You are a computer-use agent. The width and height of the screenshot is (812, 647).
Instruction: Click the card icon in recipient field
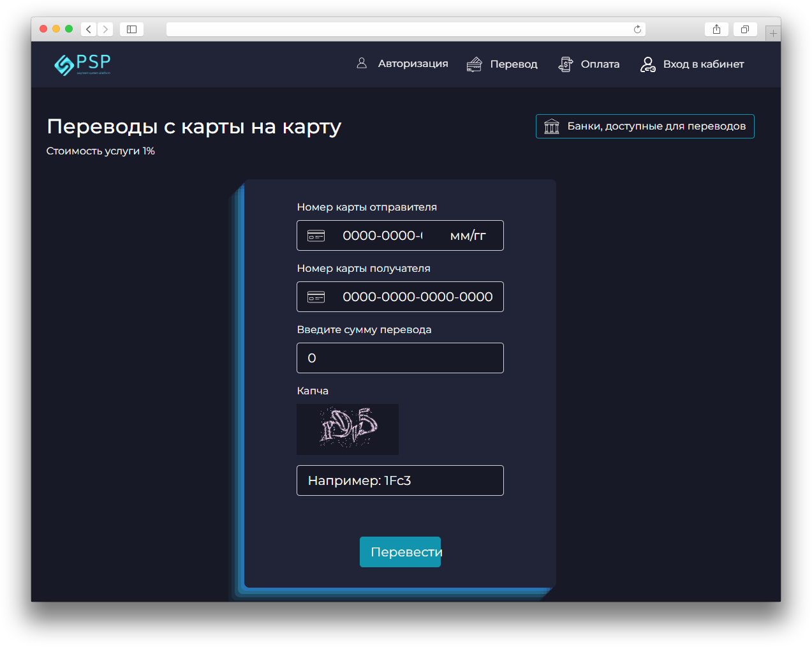click(x=316, y=297)
